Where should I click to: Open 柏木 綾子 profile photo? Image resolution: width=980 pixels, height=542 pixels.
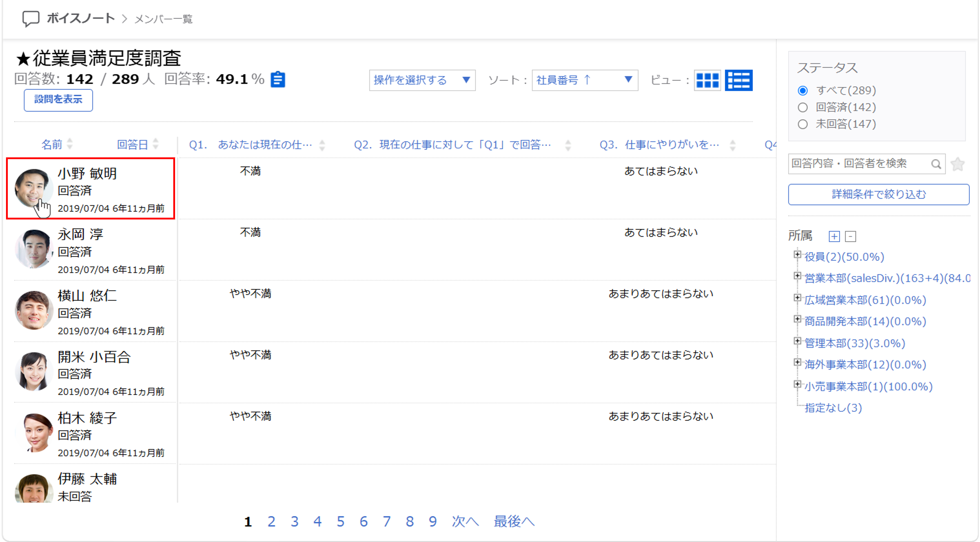[33, 432]
